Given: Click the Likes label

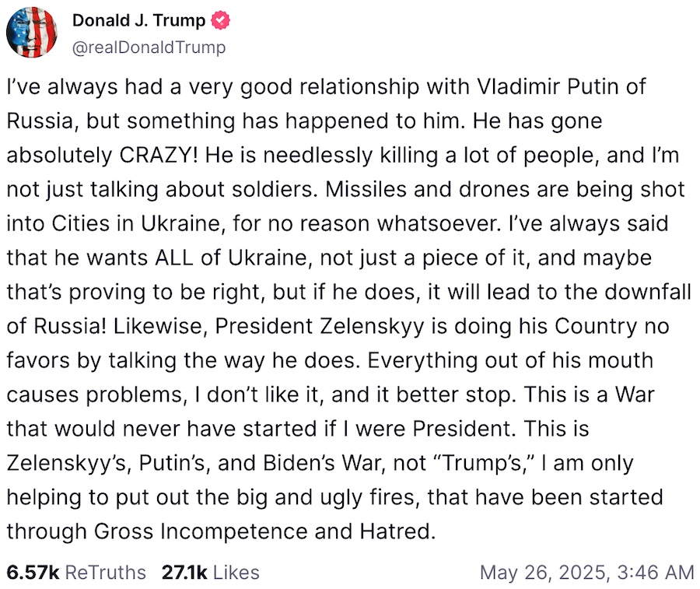Looking at the screenshot, I should 236,573.
